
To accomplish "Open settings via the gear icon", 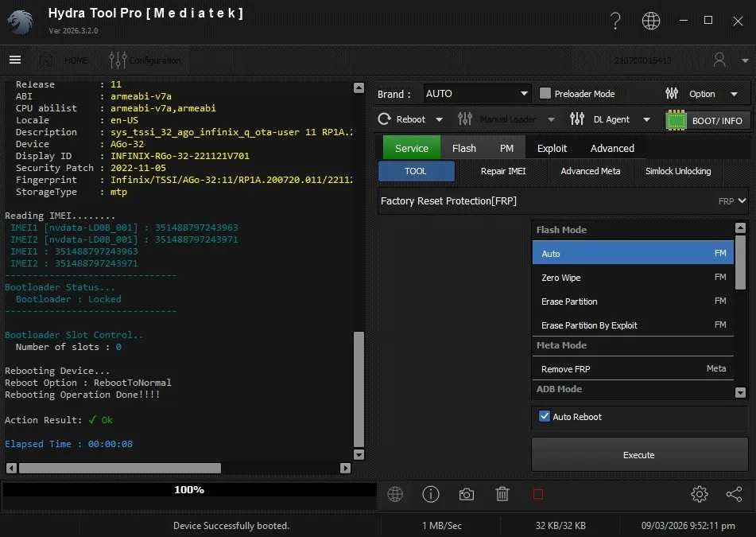I will pos(700,495).
